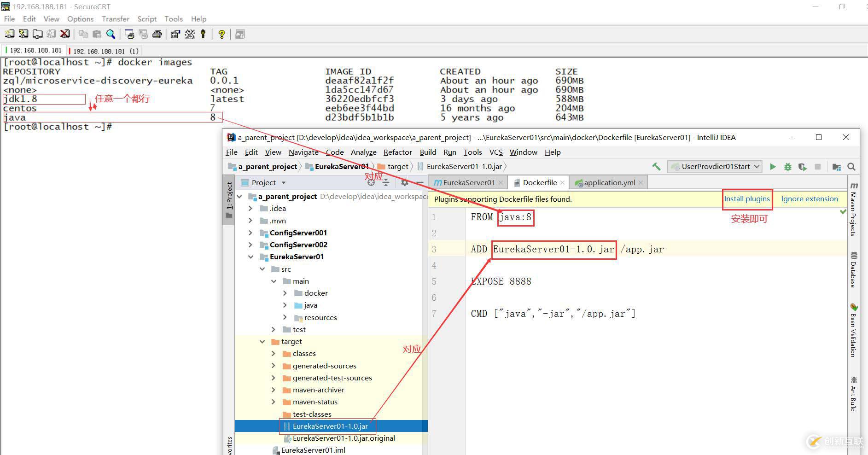The width and height of the screenshot is (868, 455).
Task: Click Collapse All icon in Project panel
Action: tap(386, 182)
